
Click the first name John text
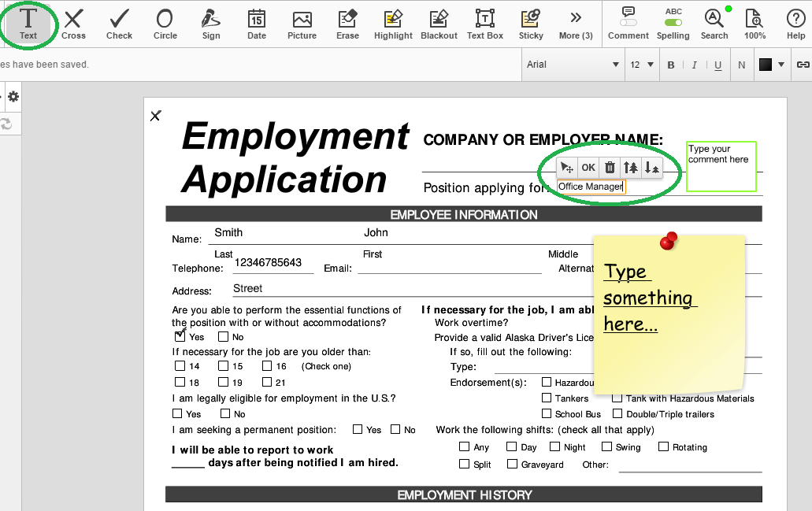coord(376,232)
